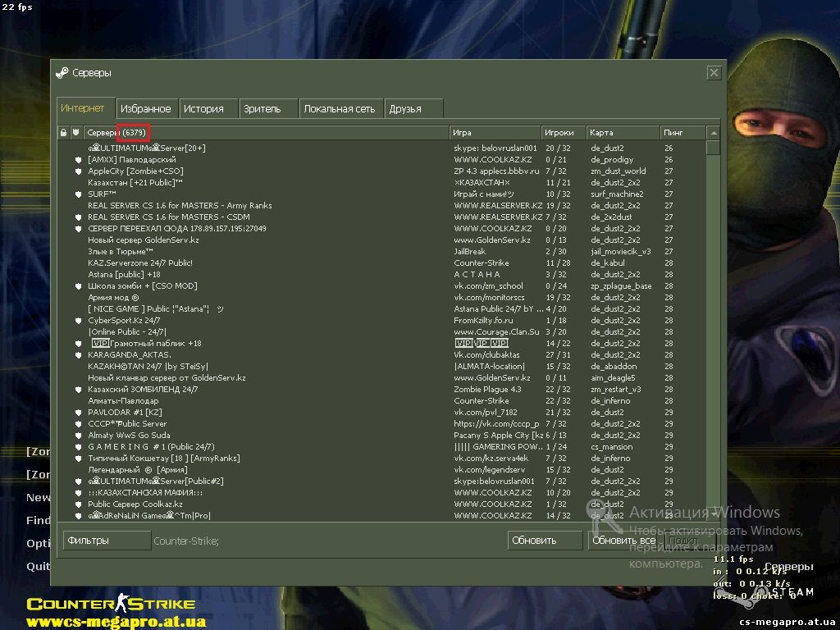This screenshot has height=630, width=840.
Task: Select server Новый сервер GoldenServ.kz
Action: tap(143, 240)
